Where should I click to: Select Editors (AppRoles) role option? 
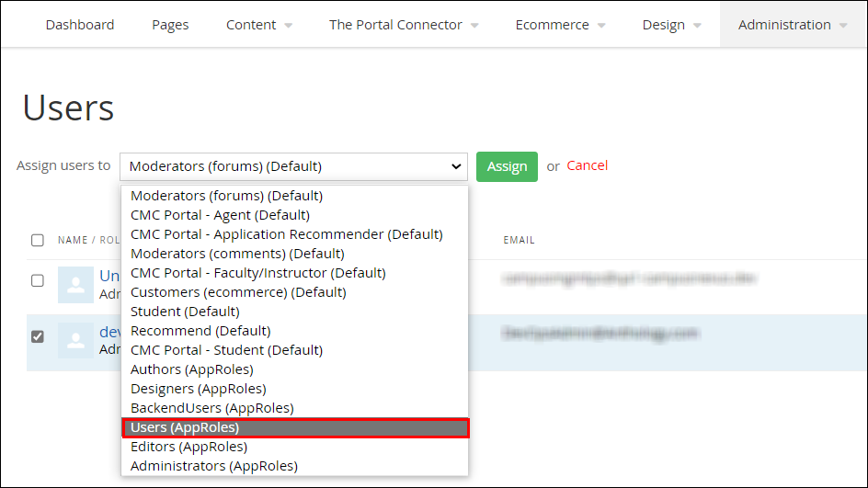188,447
